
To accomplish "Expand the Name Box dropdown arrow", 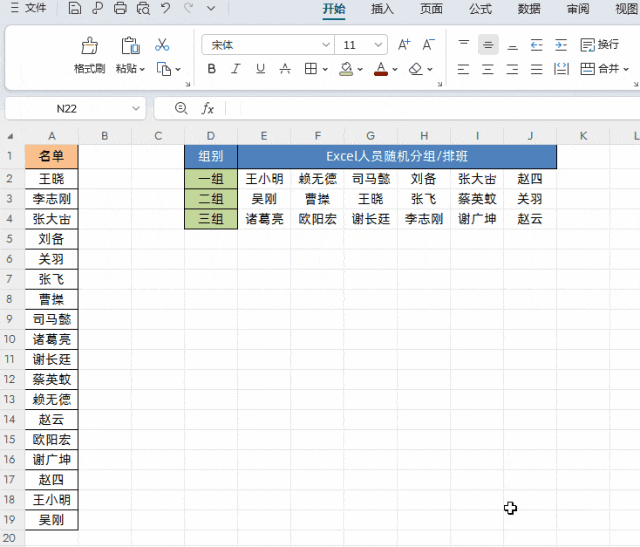I will (x=136, y=109).
